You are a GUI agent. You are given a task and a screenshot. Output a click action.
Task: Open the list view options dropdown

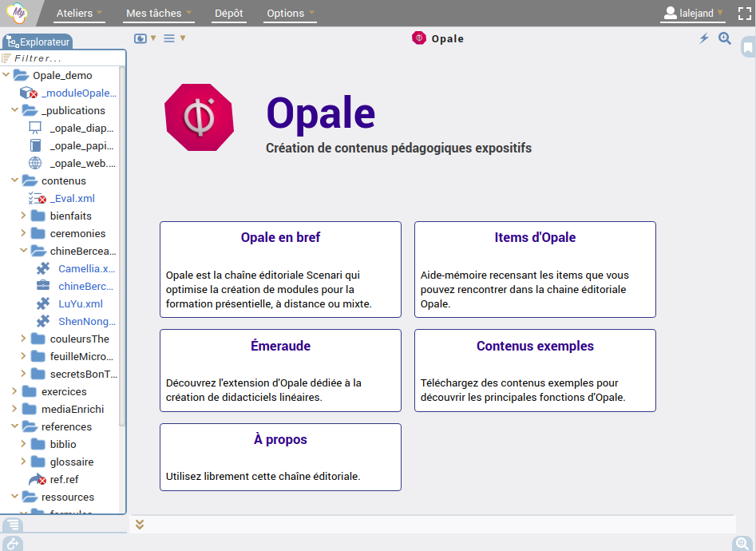(174, 38)
